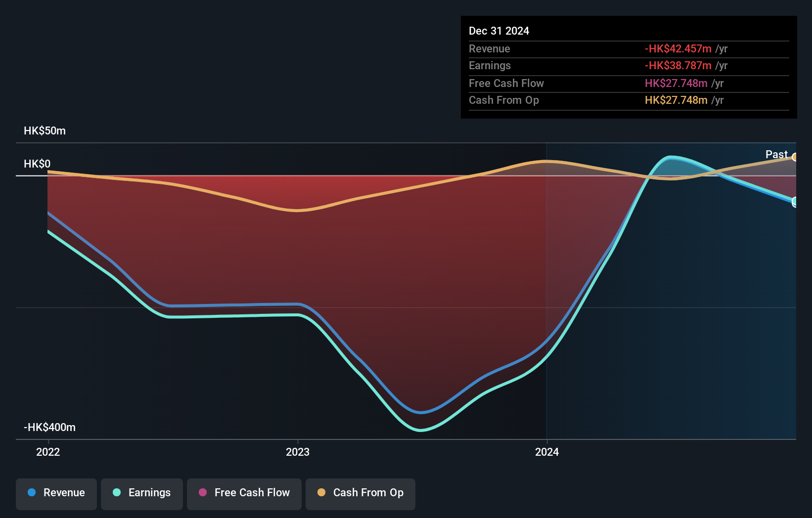Click the Dec 31 2024 tooltip date
The image size is (812, 518).
point(499,31)
